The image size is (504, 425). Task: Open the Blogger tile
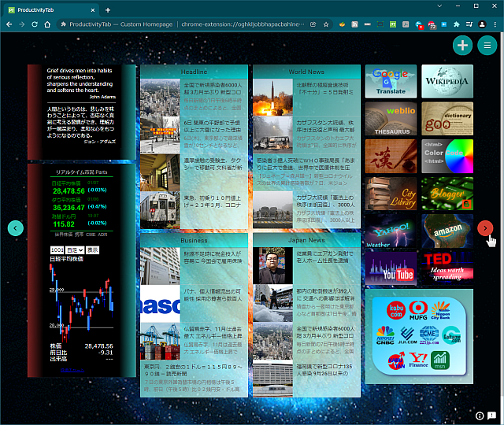447,194
